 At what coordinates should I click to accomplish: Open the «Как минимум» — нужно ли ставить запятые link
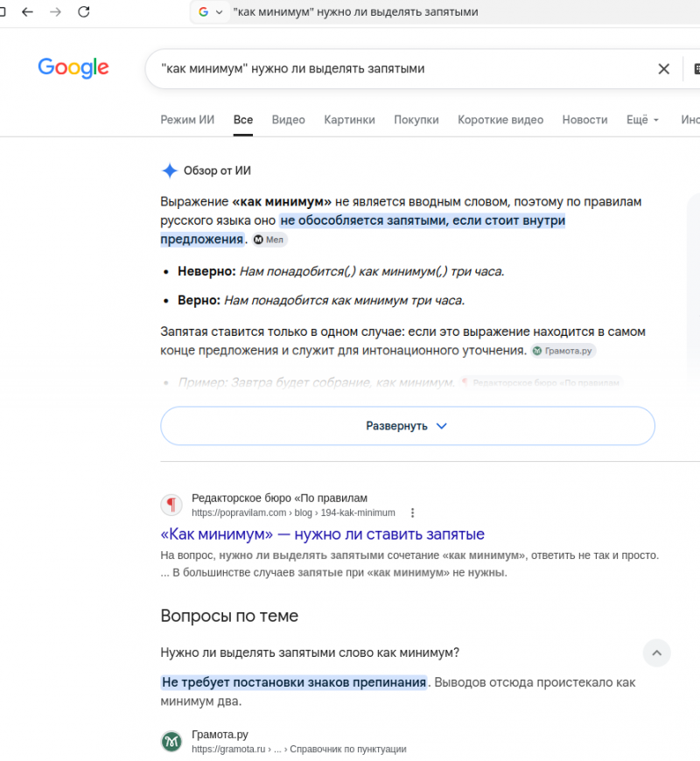coord(322,534)
